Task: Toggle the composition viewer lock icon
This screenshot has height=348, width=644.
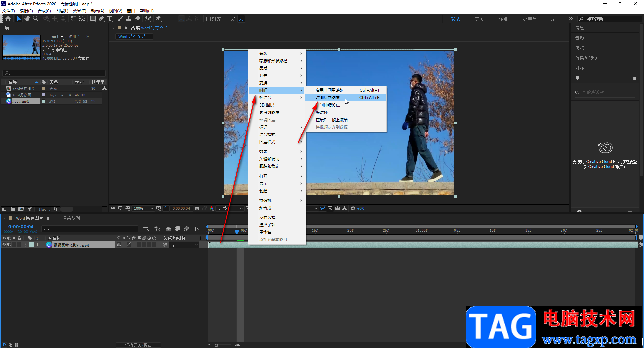Action: pyautogui.click(x=126, y=28)
